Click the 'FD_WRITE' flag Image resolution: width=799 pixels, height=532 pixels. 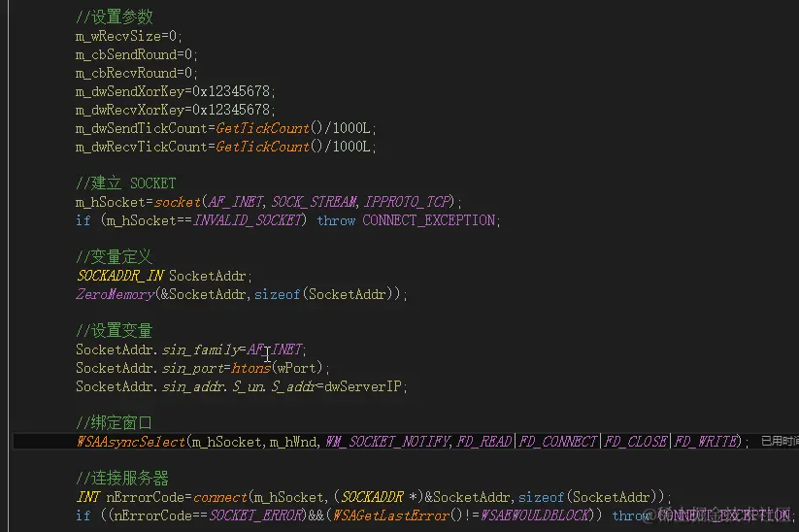pyautogui.click(x=705, y=442)
